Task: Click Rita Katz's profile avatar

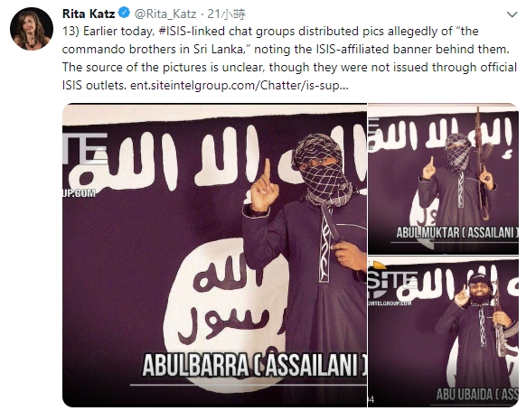Action: (x=32, y=29)
